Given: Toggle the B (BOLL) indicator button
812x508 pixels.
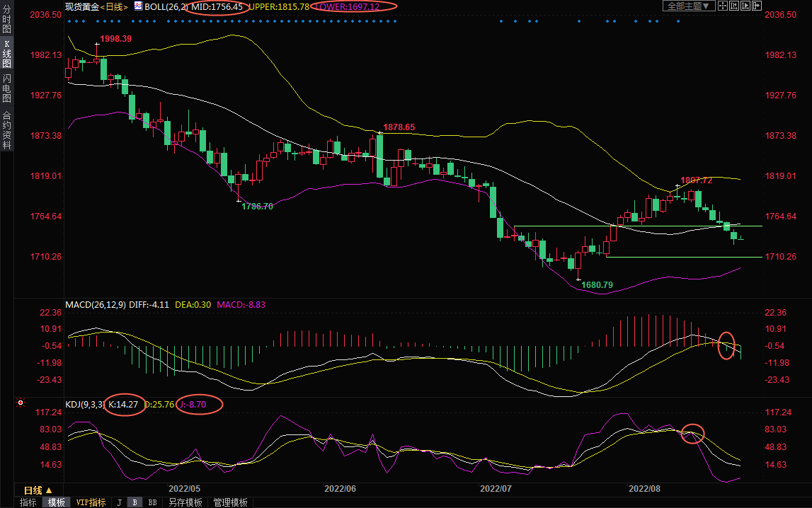Looking at the screenshot, I should 135,502.
